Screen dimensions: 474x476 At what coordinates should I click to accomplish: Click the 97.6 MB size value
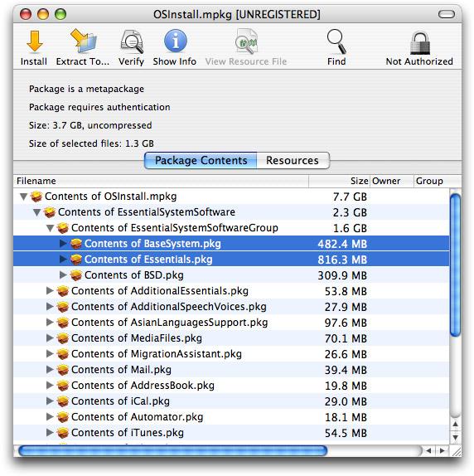(x=346, y=323)
